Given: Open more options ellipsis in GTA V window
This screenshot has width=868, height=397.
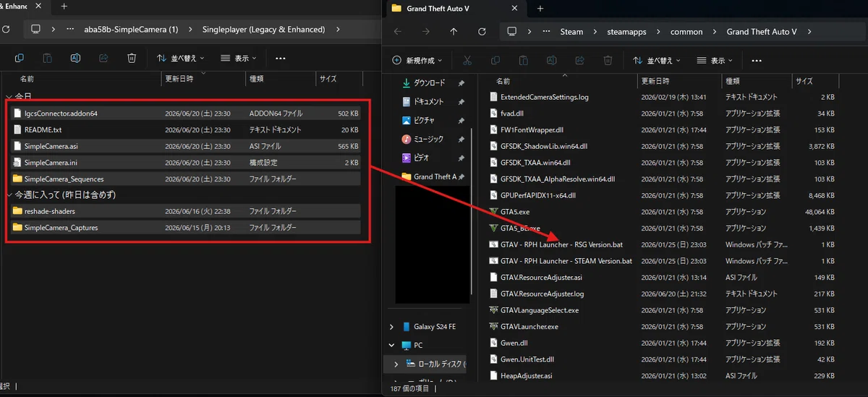Looking at the screenshot, I should tap(757, 61).
